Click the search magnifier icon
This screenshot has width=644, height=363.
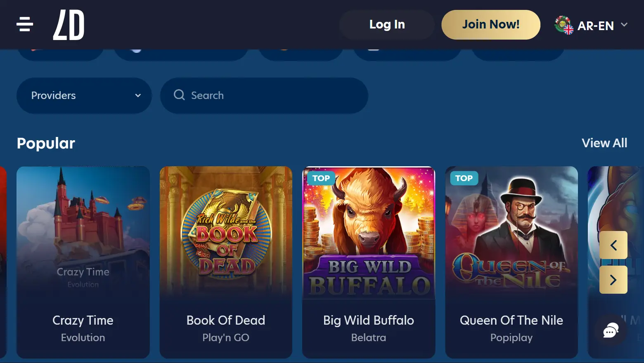click(x=179, y=95)
